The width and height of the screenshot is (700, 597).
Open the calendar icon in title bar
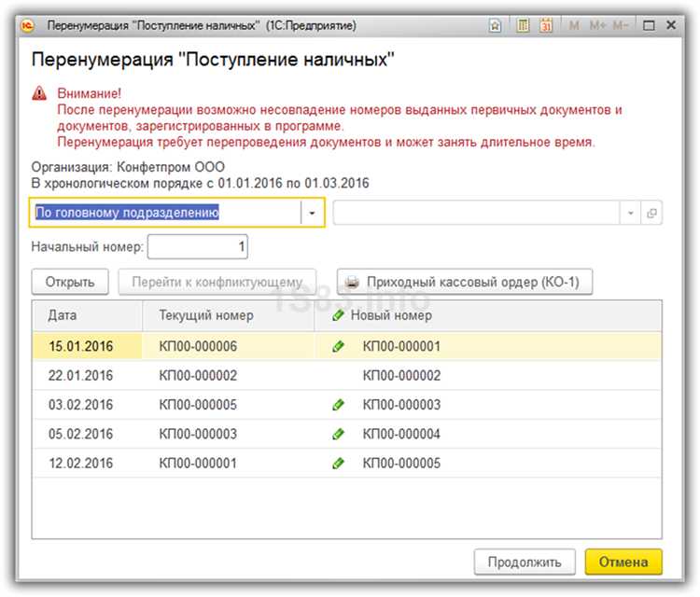point(546,25)
